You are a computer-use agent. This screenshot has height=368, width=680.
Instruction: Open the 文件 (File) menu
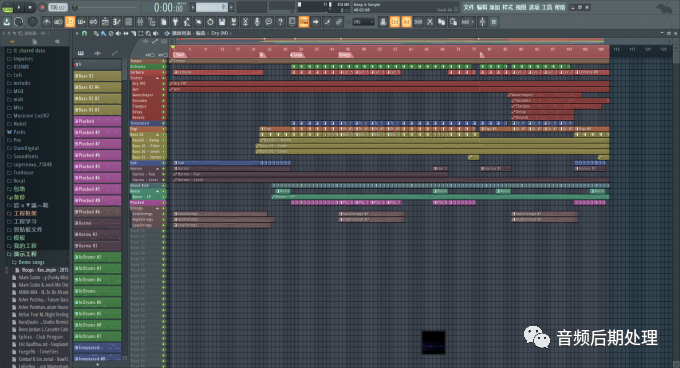468,7
